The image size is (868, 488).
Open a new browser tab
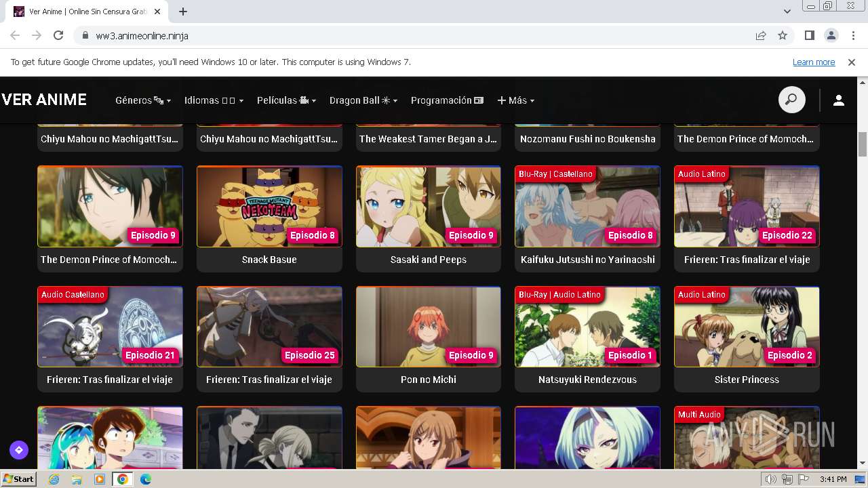183,12
